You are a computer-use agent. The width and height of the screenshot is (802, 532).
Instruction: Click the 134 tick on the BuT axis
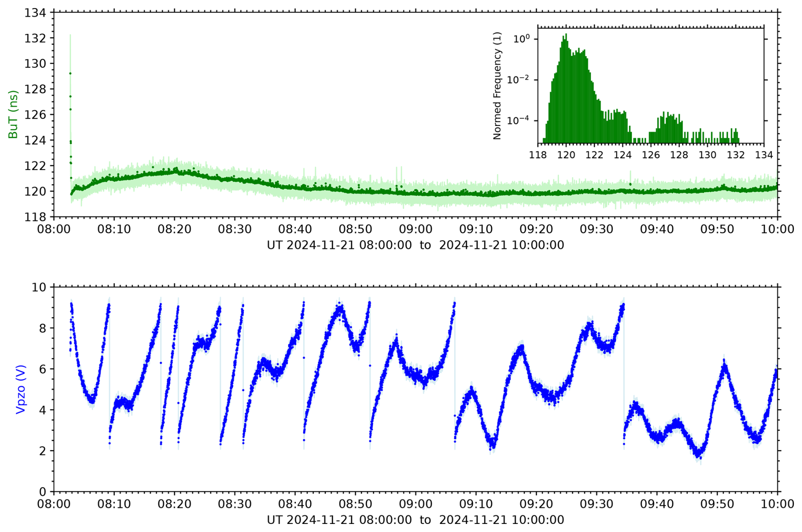click(35, 13)
